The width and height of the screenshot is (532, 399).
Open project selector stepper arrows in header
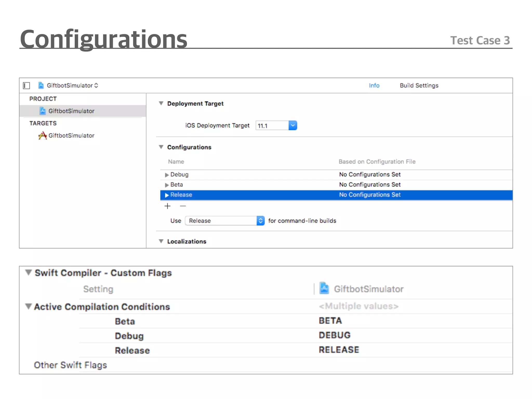click(96, 85)
